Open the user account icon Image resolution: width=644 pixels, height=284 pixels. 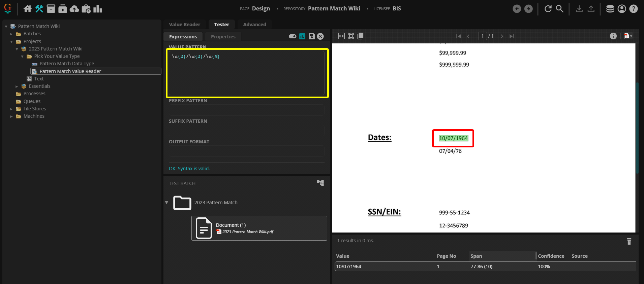coord(622,9)
